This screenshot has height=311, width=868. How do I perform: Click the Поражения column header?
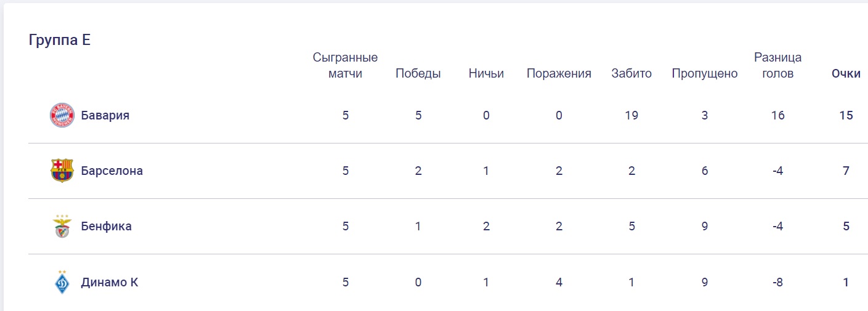559,74
